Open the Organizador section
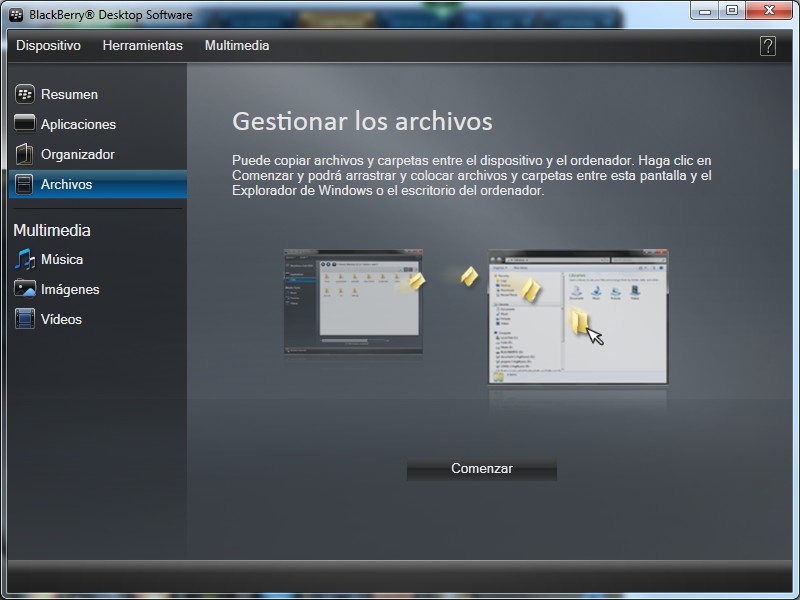Screen dimensions: 800x600 click(78, 154)
